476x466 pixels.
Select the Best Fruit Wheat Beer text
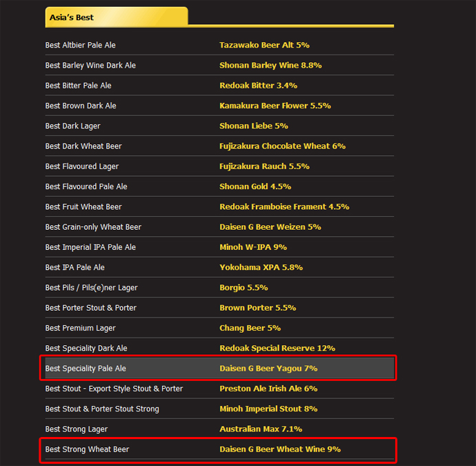(83, 206)
